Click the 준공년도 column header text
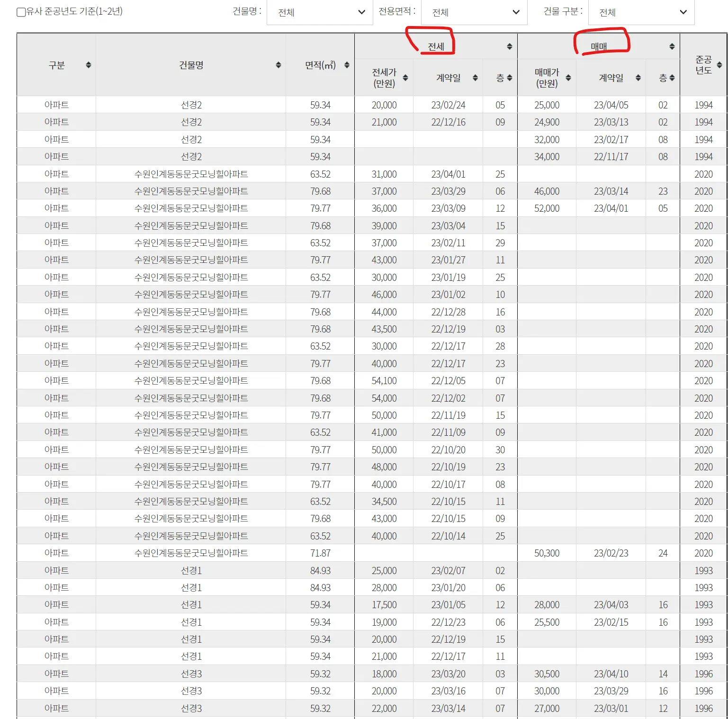 pyautogui.click(x=703, y=65)
